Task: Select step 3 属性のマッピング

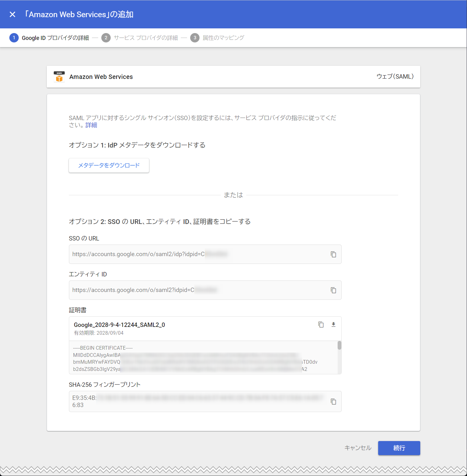Action: [217, 38]
